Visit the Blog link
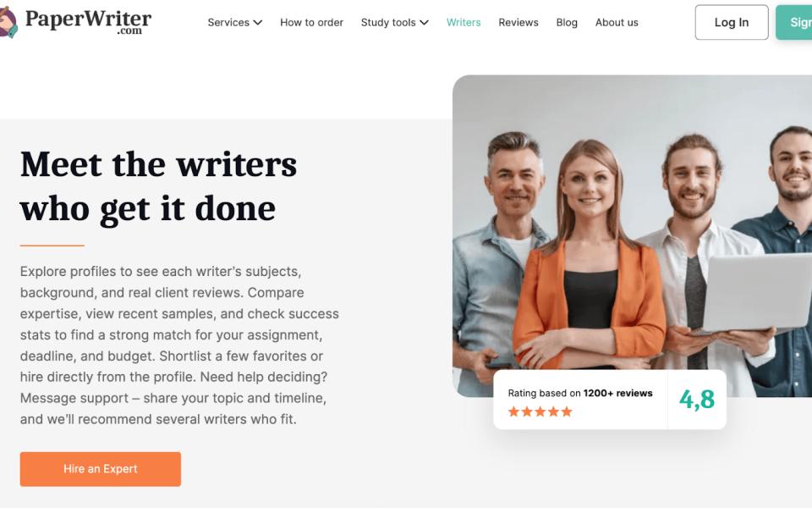This screenshot has width=812, height=508. pyautogui.click(x=567, y=22)
